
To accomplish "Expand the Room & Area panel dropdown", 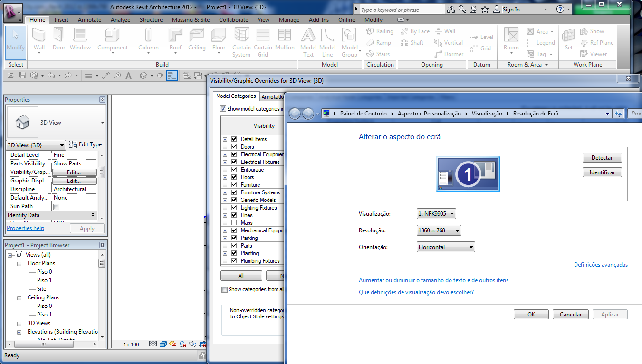I will pos(527,65).
